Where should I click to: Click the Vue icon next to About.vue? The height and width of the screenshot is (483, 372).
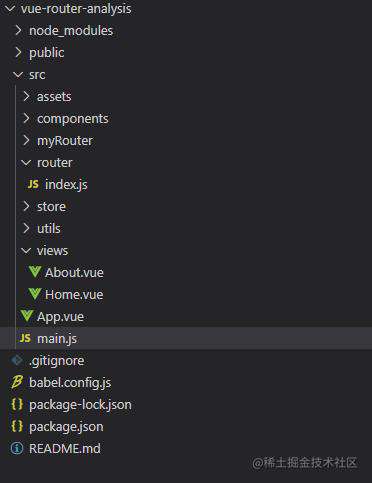[x=35, y=272]
